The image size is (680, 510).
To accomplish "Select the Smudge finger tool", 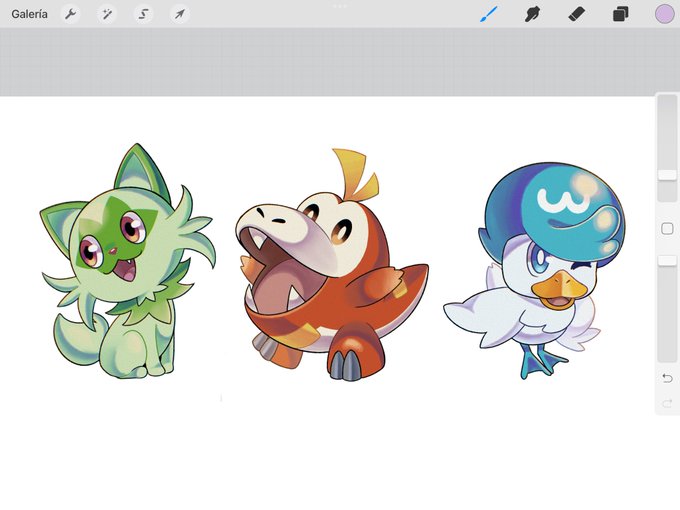I will (533, 14).
